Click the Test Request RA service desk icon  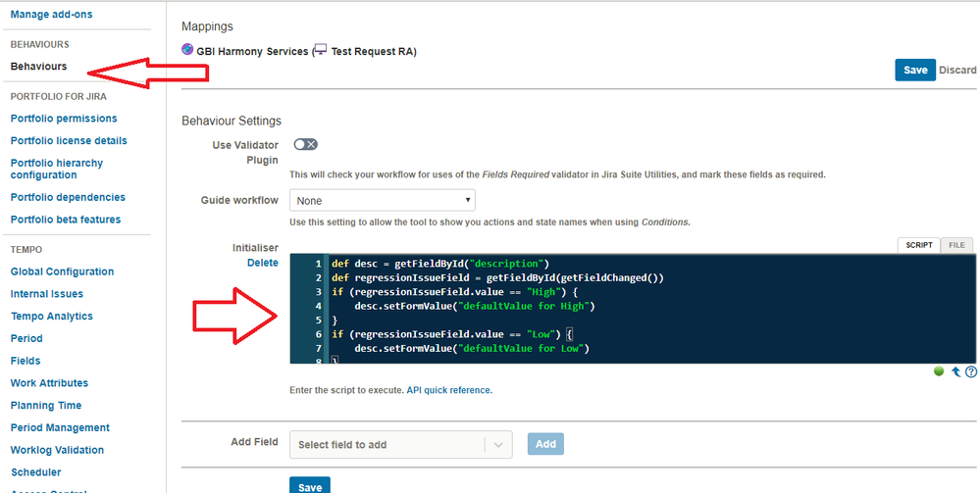(320, 50)
